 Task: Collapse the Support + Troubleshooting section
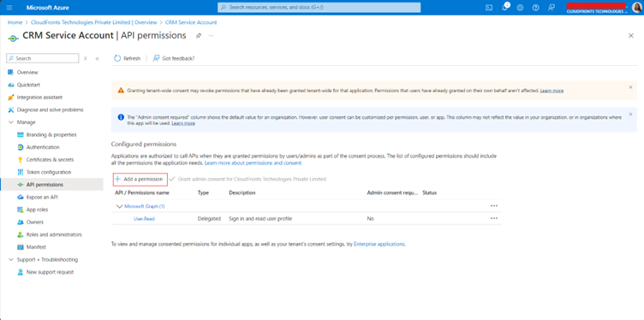[x=11, y=260]
